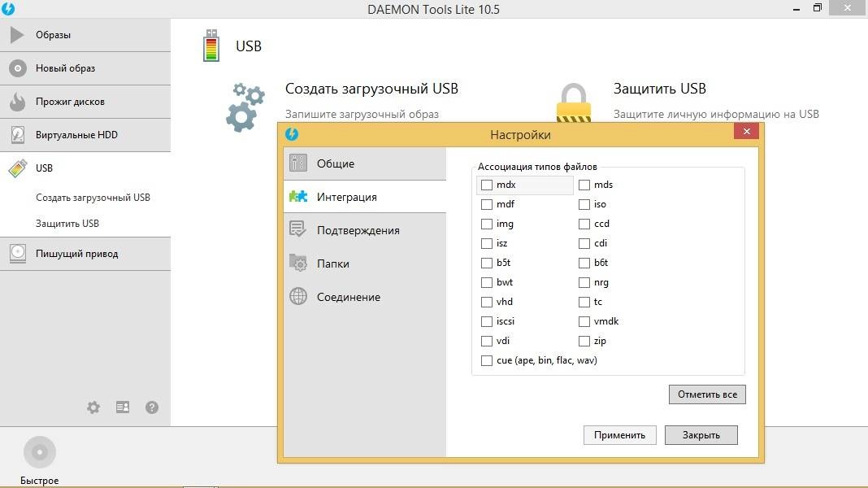Image resolution: width=868 pixels, height=488 pixels.
Task: Click the news panel icon in sidebar
Action: [x=123, y=407]
